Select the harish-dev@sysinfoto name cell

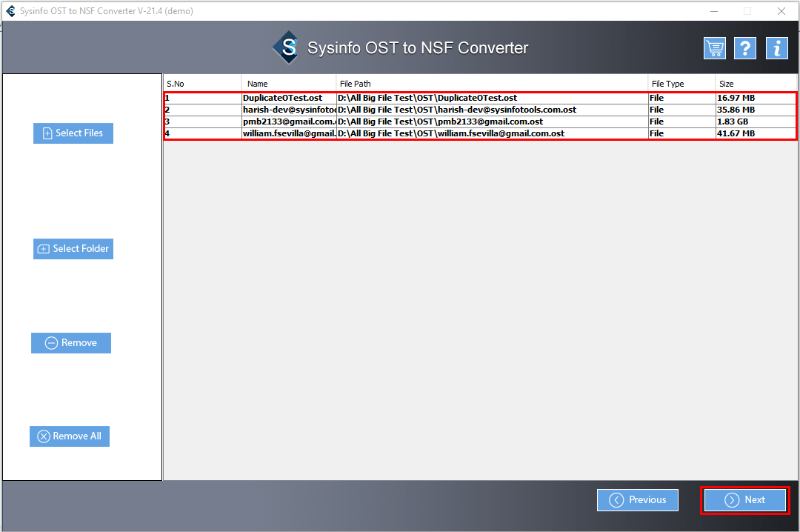point(289,110)
